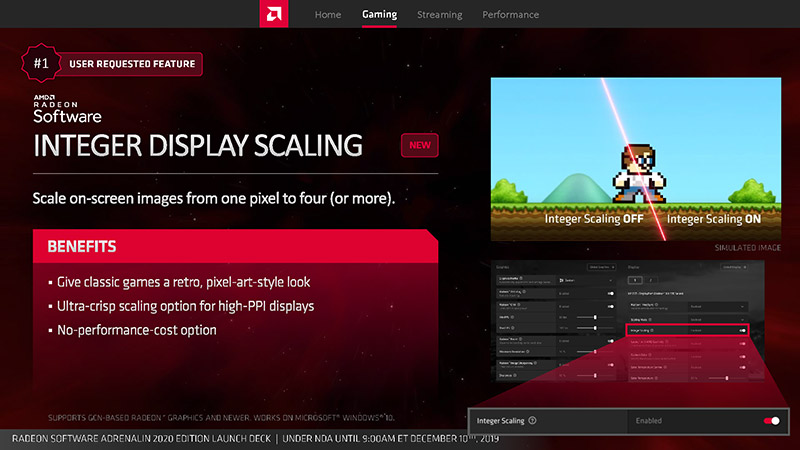Click the profile icon inside Graphics Profile dropdown
800x450 pixels.
561,281
